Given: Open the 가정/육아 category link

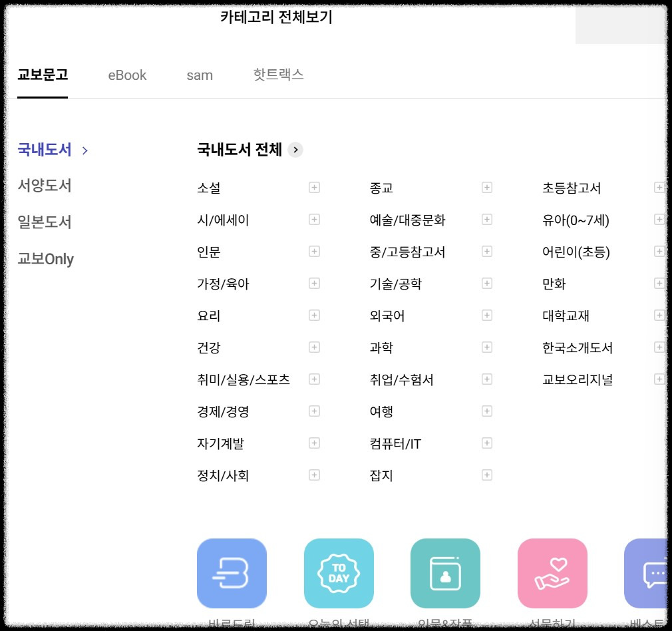Looking at the screenshot, I should [x=223, y=284].
